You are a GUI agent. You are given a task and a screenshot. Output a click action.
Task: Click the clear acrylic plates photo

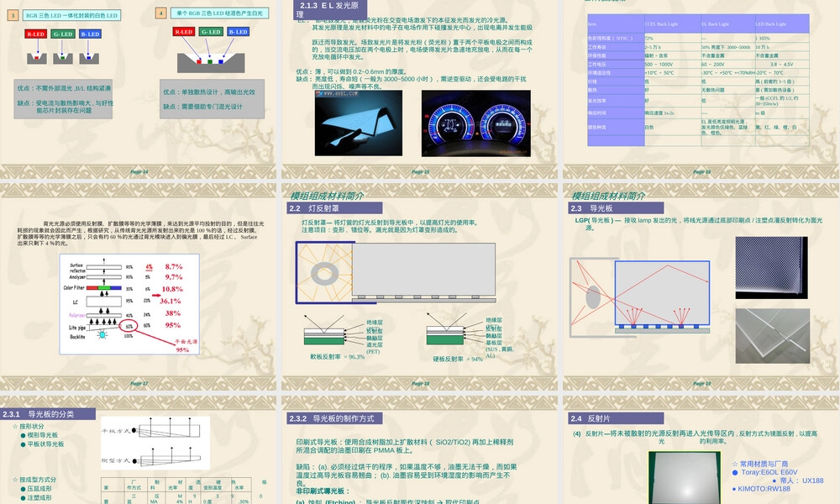tap(773, 336)
